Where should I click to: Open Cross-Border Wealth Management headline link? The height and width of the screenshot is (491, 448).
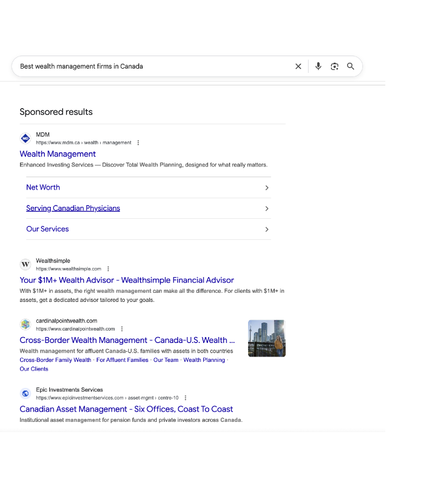tap(127, 340)
